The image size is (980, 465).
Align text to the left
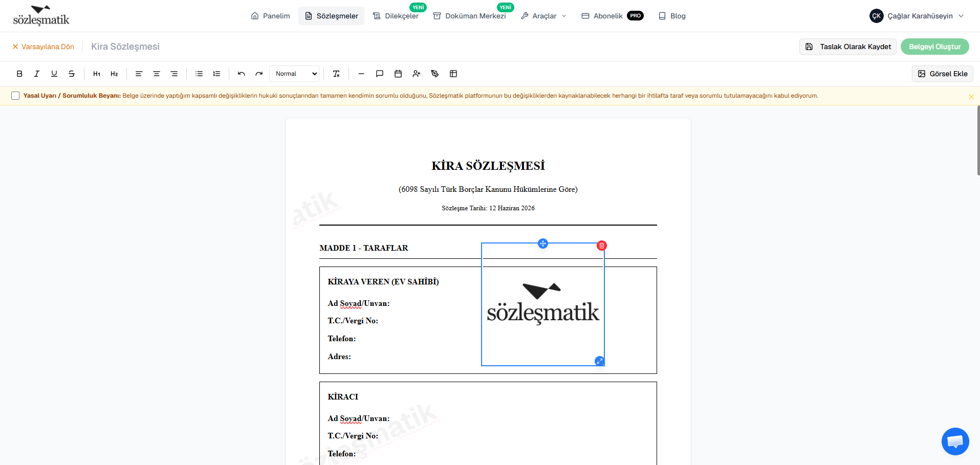click(139, 74)
